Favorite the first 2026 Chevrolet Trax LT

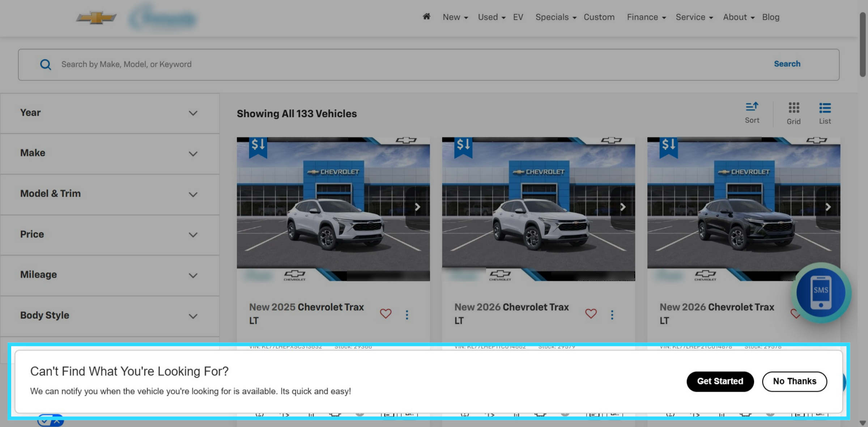(x=591, y=313)
